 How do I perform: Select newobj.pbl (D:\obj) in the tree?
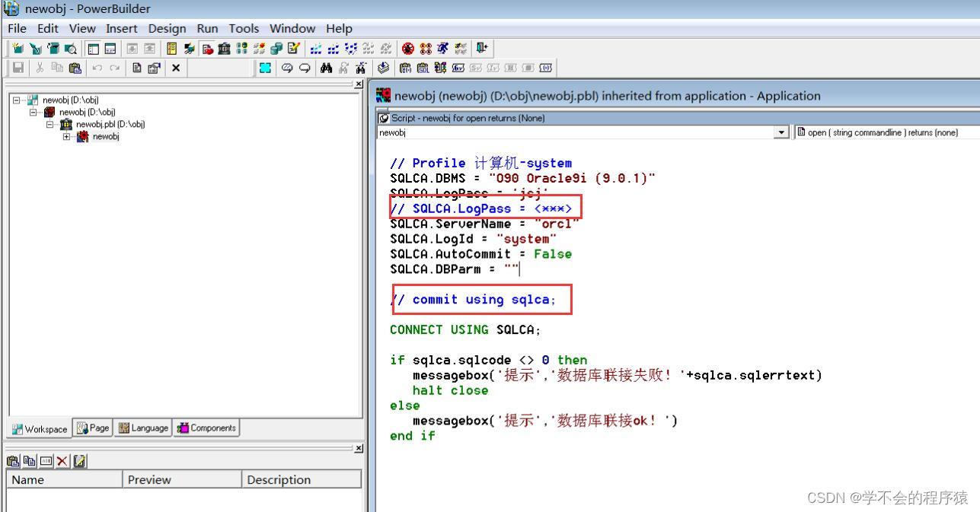pos(110,124)
